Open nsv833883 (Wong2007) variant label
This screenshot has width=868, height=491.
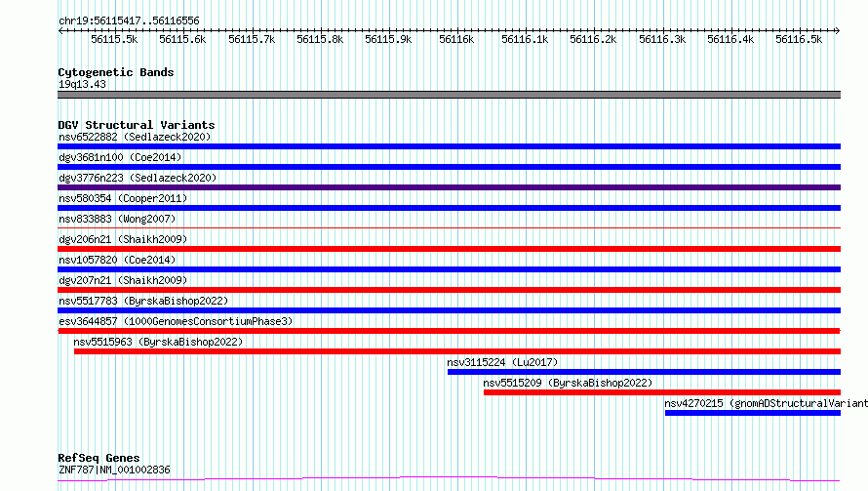pyautogui.click(x=117, y=219)
